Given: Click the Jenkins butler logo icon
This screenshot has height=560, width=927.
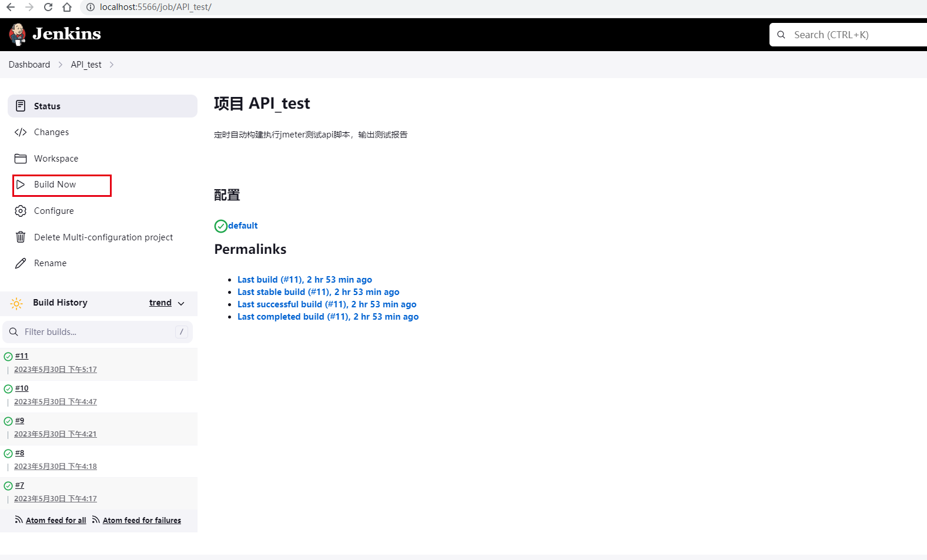Looking at the screenshot, I should click(18, 34).
